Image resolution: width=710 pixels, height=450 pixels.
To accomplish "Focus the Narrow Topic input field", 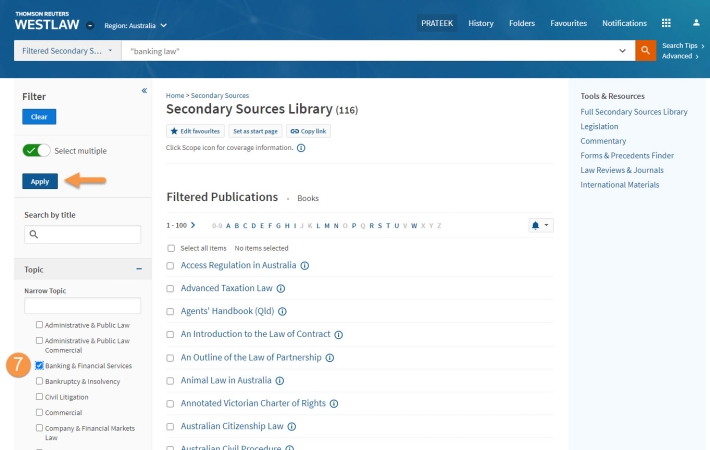I will (x=82, y=306).
